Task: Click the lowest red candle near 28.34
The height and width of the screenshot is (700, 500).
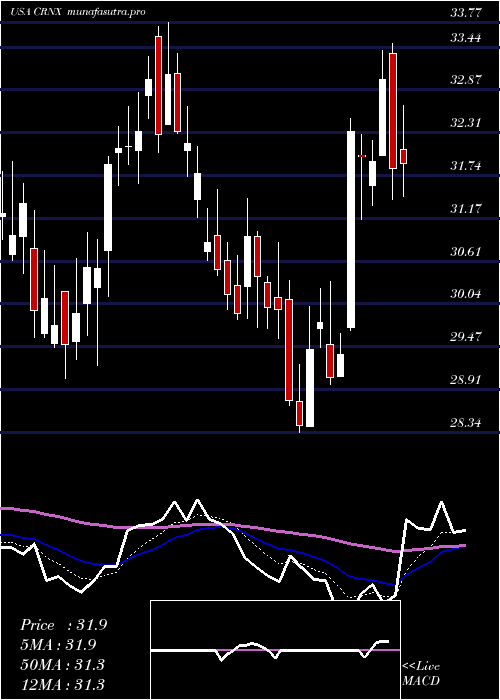Action: [x=299, y=413]
